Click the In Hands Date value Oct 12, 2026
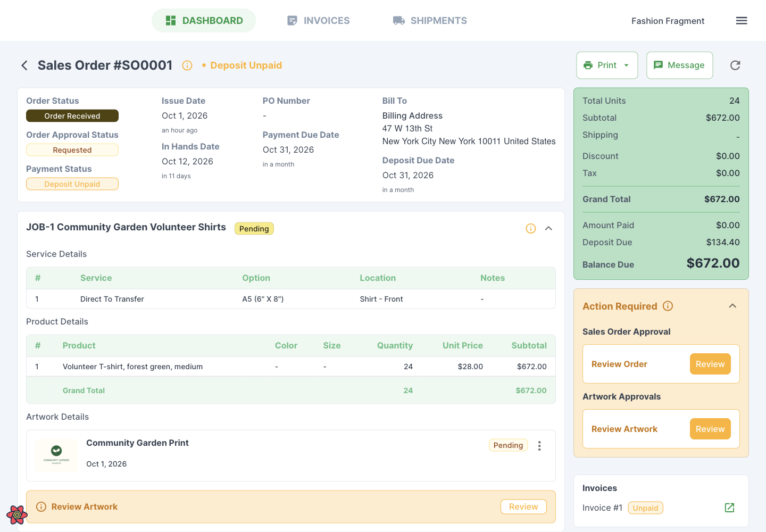The width and height of the screenshot is (766, 532). tap(187, 161)
